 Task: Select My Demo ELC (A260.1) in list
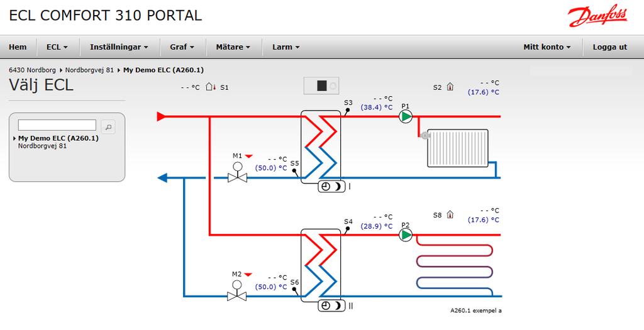point(58,138)
